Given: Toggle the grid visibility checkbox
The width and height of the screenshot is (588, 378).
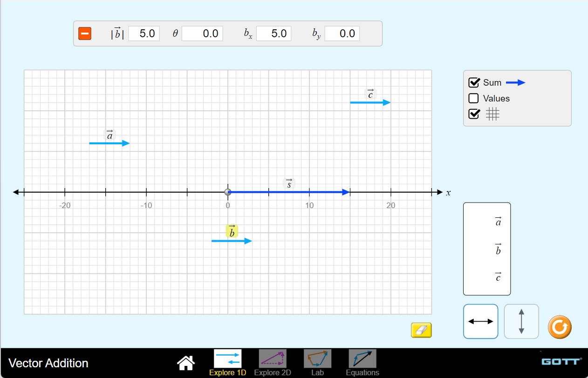Looking at the screenshot, I should click(474, 114).
